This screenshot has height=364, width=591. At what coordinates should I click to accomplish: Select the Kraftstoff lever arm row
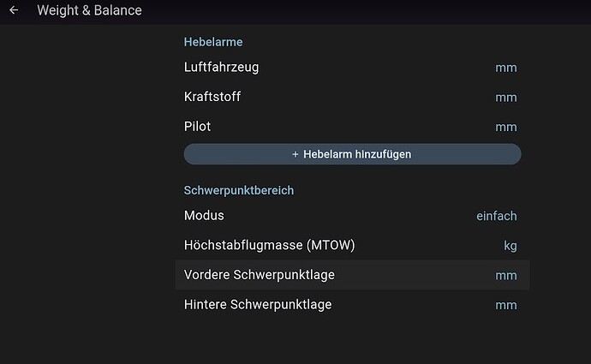pos(212,97)
